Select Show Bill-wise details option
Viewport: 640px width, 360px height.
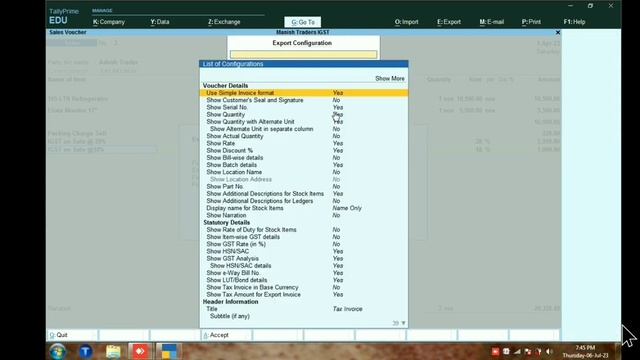[304, 158]
